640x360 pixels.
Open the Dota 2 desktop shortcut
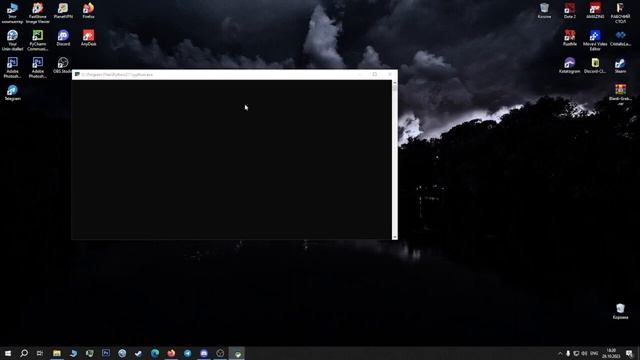click(x=570, y=11)
